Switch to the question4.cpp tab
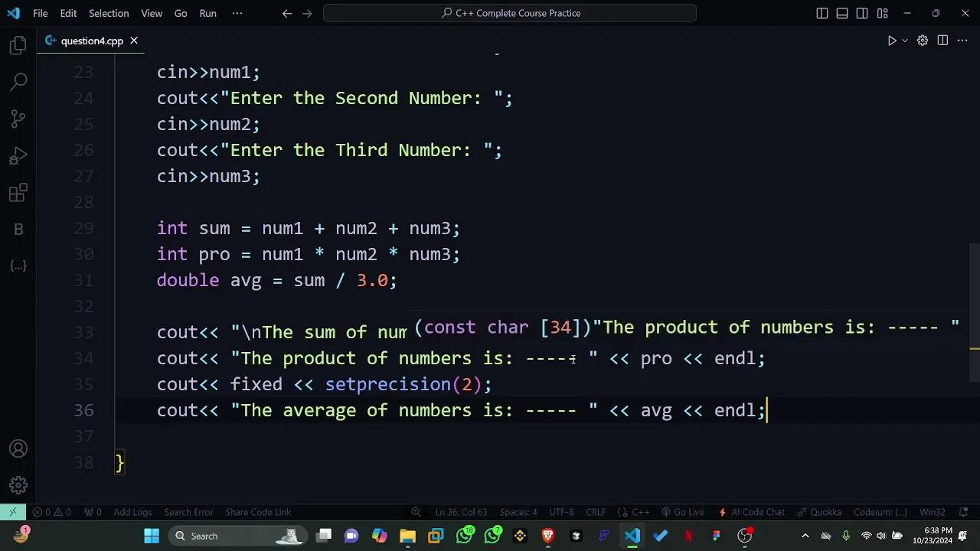The height and width of the screenshot is (551, 980). pos(91,41)
